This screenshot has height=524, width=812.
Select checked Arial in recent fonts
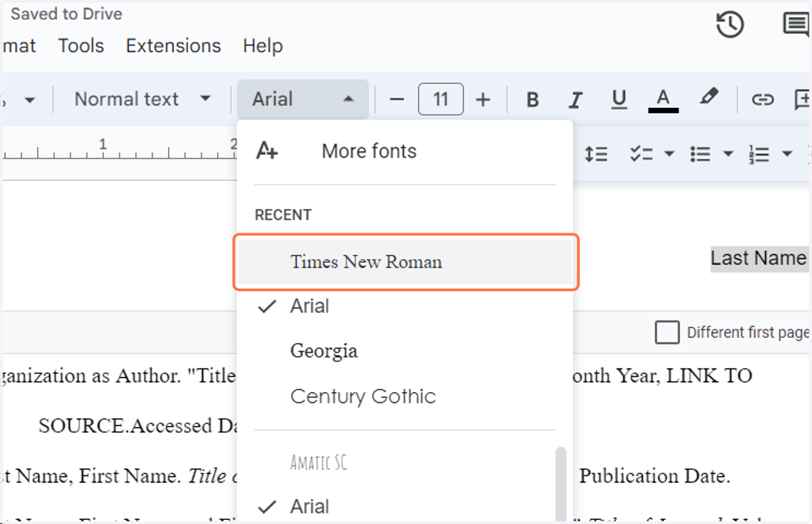pyautogui.click(x=405, y=306)
